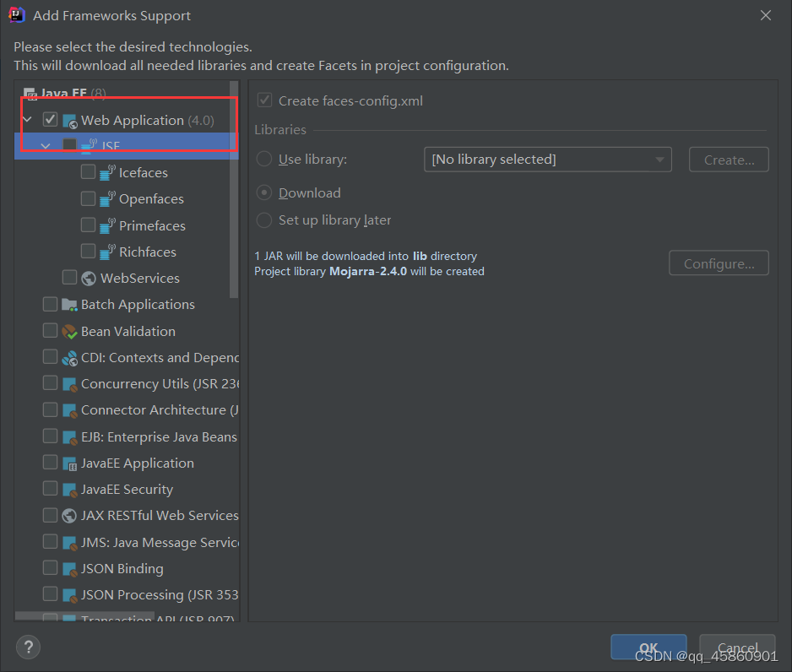Click the JSF framework icon
This screenshot has width=792, height=672.
click(89, 146)
